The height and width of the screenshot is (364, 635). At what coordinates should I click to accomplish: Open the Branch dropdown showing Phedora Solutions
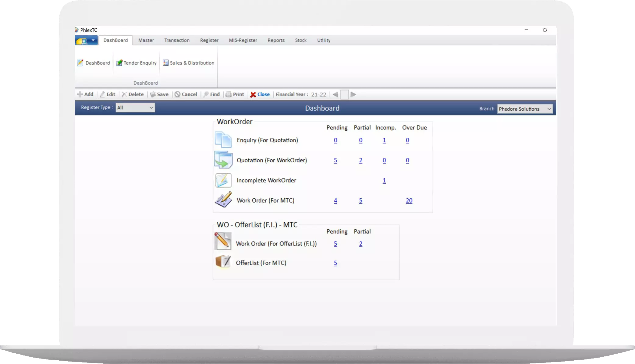click(x=549, y=109)
